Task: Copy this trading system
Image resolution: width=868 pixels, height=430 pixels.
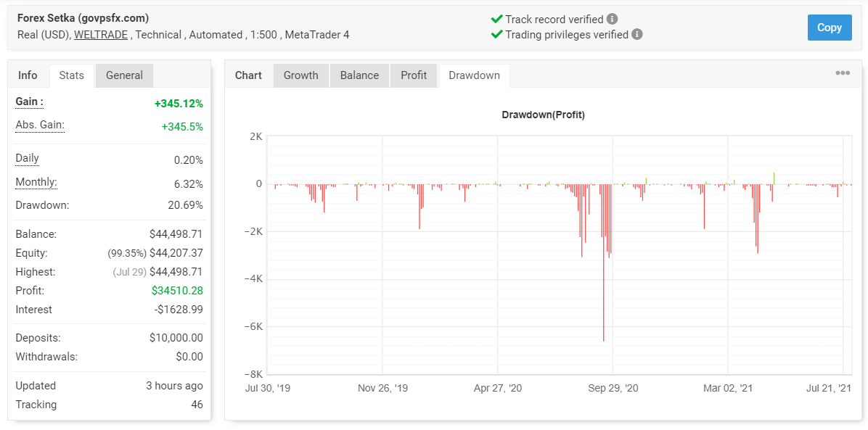Action: 830,28
